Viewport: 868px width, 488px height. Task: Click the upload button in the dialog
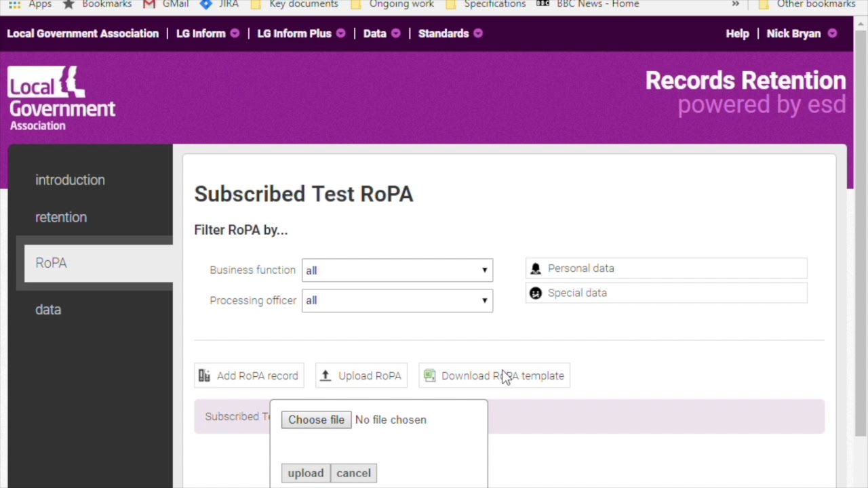pos(306,473)
